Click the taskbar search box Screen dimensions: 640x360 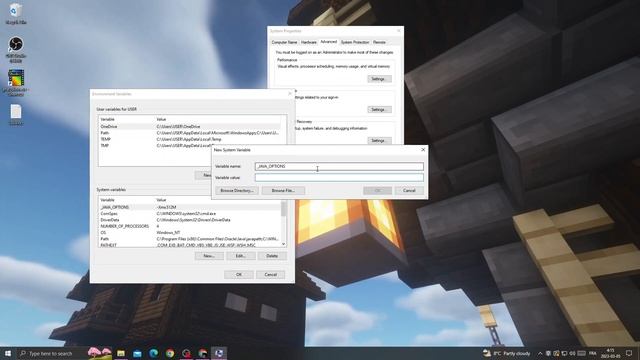pos(51,353)
